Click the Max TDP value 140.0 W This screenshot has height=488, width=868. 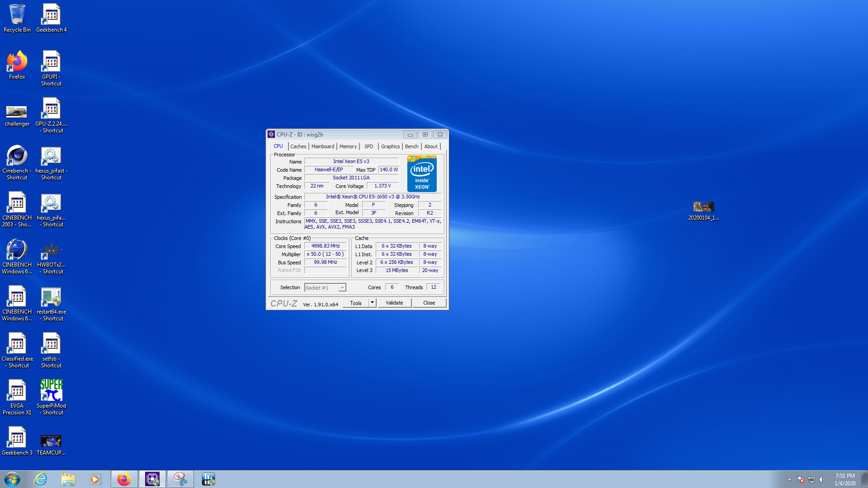[389, 170]
